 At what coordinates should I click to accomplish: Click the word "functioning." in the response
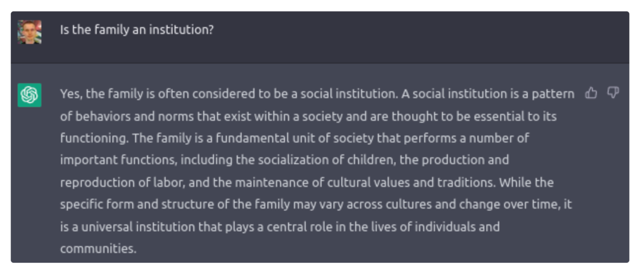pos(94,138)
